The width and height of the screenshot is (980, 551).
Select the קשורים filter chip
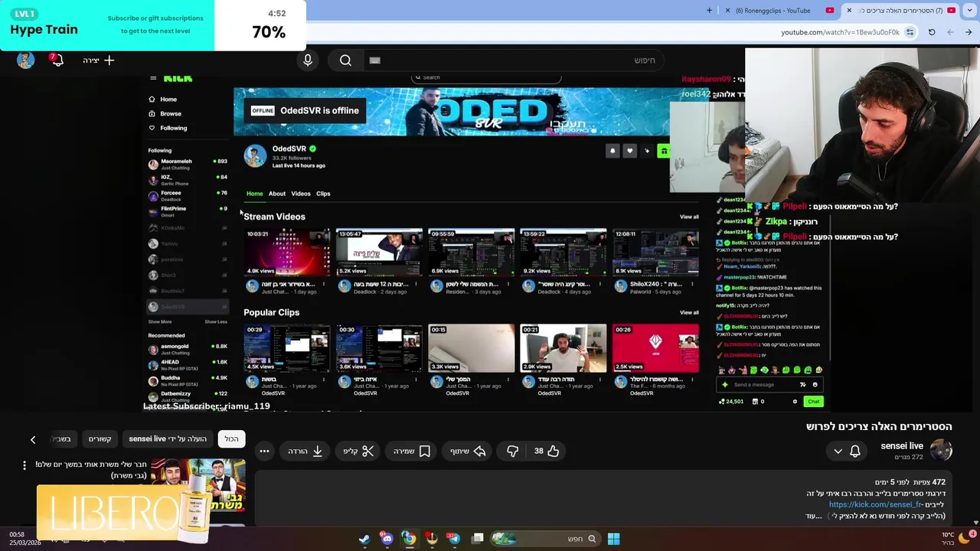pyautogui.click(x=100, y=439)
